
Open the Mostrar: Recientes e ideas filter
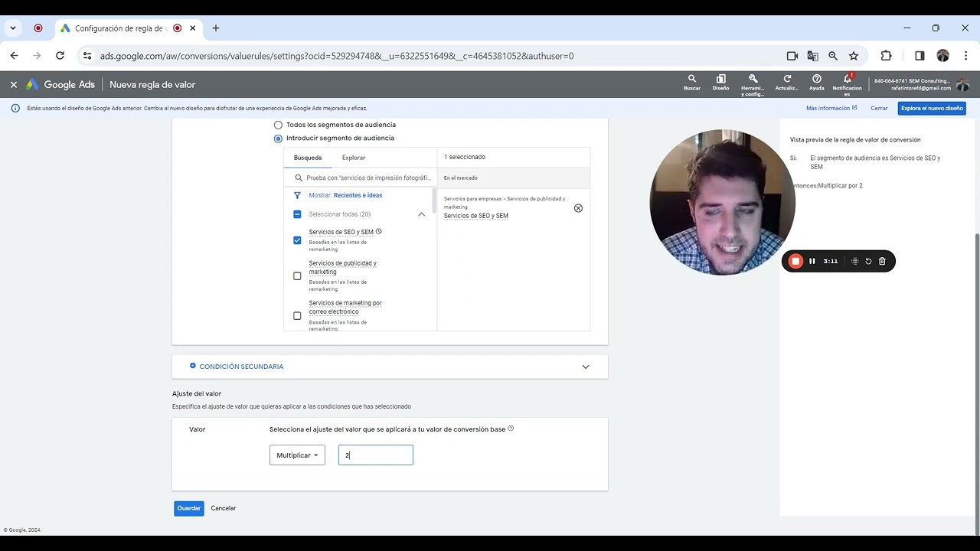345,195
